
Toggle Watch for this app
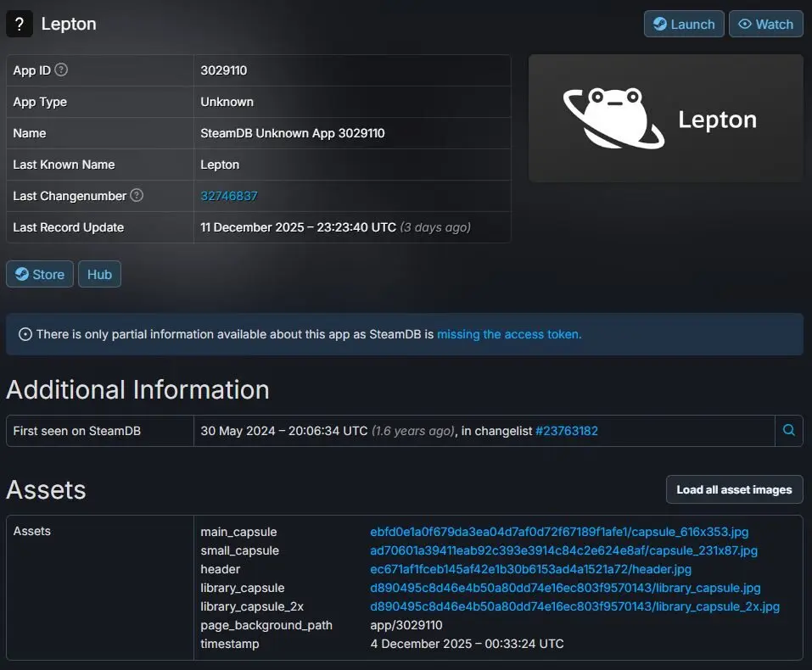765,24
